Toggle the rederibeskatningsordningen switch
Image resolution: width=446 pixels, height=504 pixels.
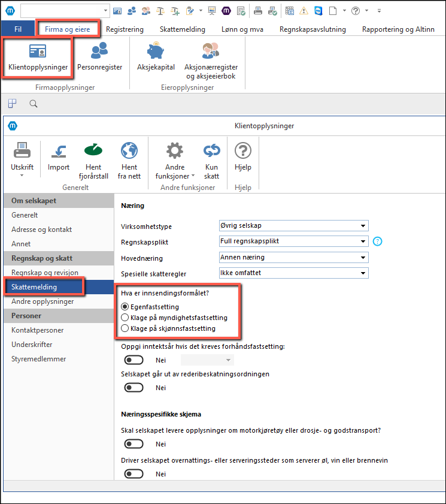[x=134, y=388]
